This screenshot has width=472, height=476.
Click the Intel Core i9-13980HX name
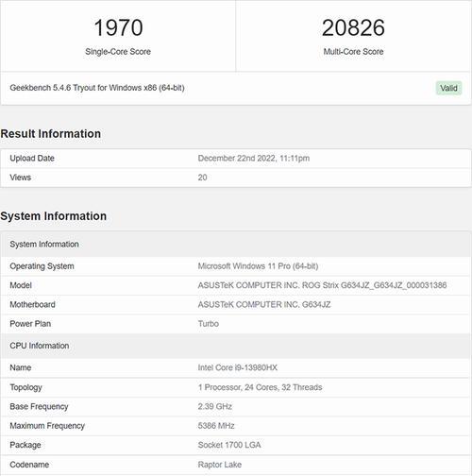point(238,367)
